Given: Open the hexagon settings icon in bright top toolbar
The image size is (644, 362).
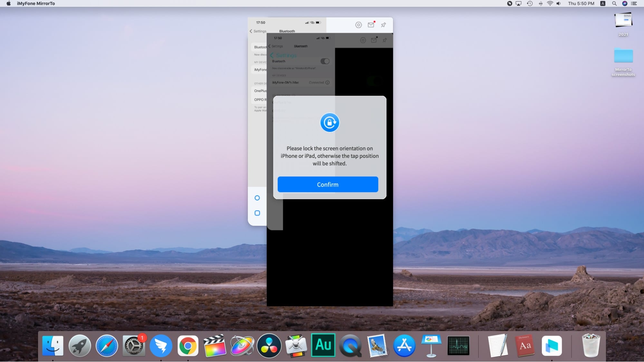Looking at the screenshot, I should [x=358, y=25].
